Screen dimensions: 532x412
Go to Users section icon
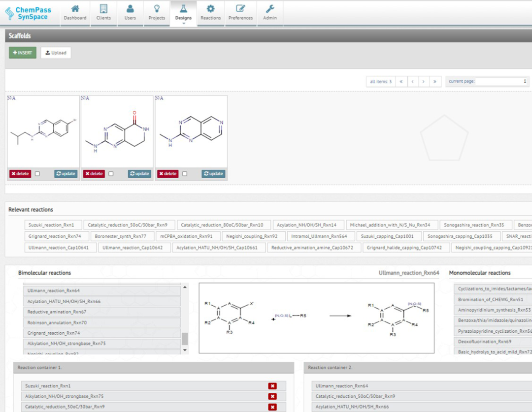(x=130, y=9)
